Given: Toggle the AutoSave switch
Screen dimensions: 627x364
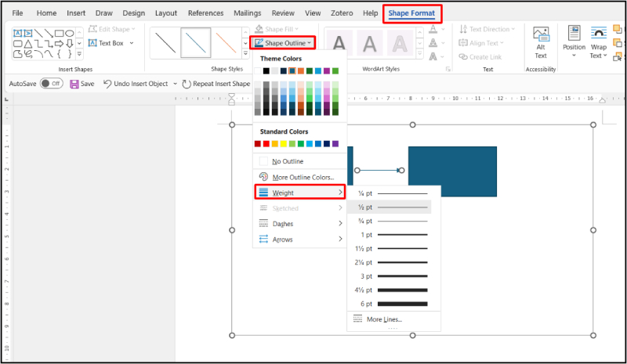Looking at the screenshot, I should [51, 84].
